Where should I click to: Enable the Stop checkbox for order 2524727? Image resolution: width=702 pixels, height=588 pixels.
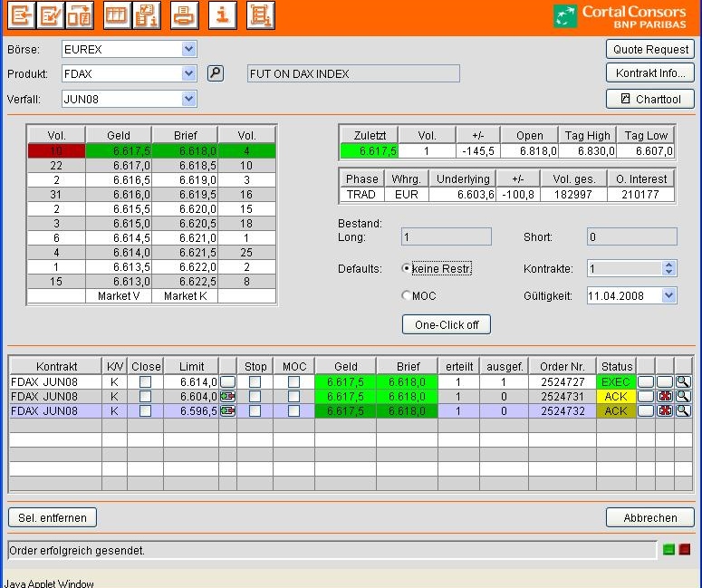(255, 382)
